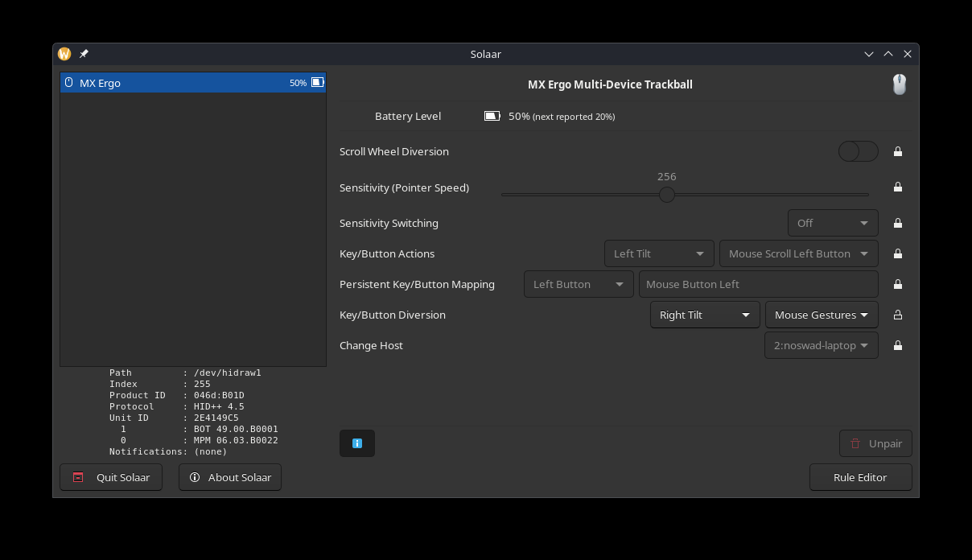The image size is (972, 560).
Task: Click lock icon for Sensitivity Switching
Action: tap(898, 223)
